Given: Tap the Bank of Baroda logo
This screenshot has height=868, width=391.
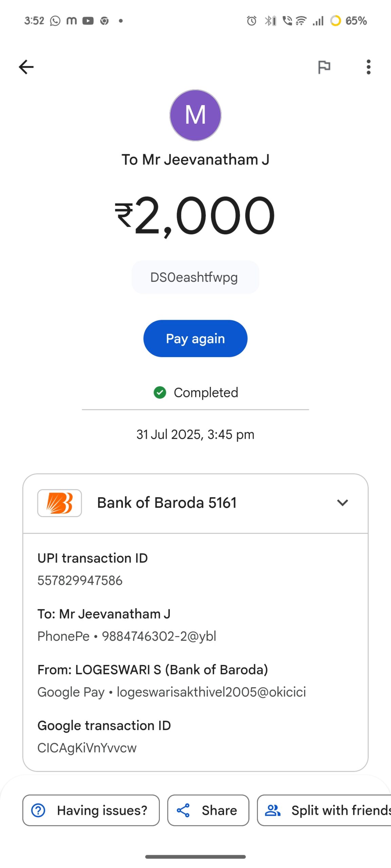Looking at the screenshot, I should 59,503.
